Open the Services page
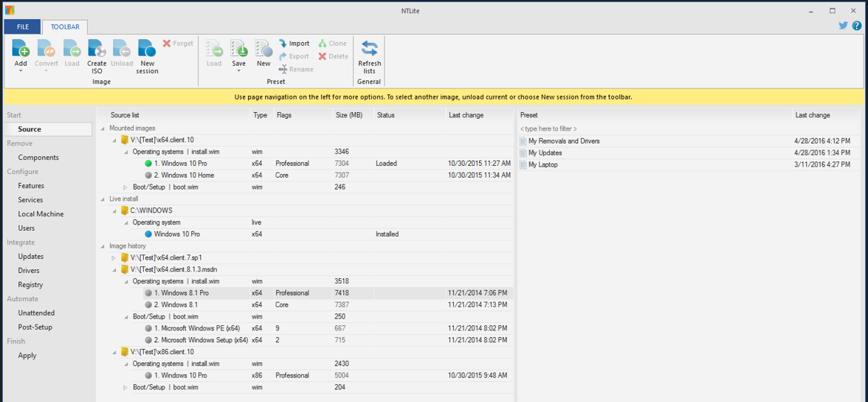 pyautogui.click(x=30, y=200)
